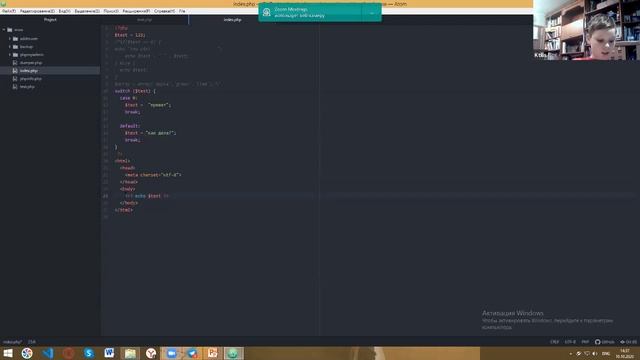Open the Поиск menu
640x360 pixels.
111,11
